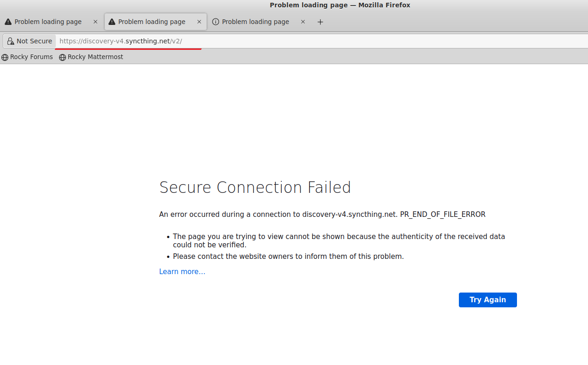The width and height of the screenshot is (588, 365).
Task: Click the bullet about authenticity of received data
Action: pyautogui.click(x=339, y=240)
